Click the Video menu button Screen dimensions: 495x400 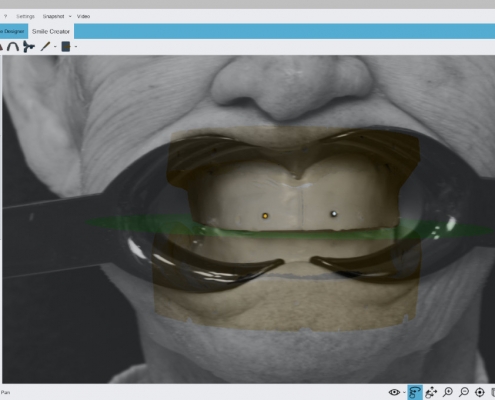(83, 16)
